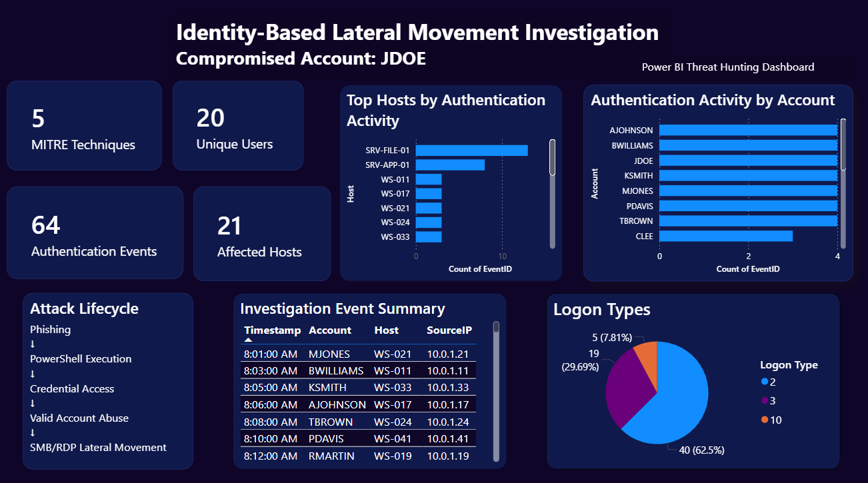Select the WS-011 bar in Top Hosts

click(429, 179)
